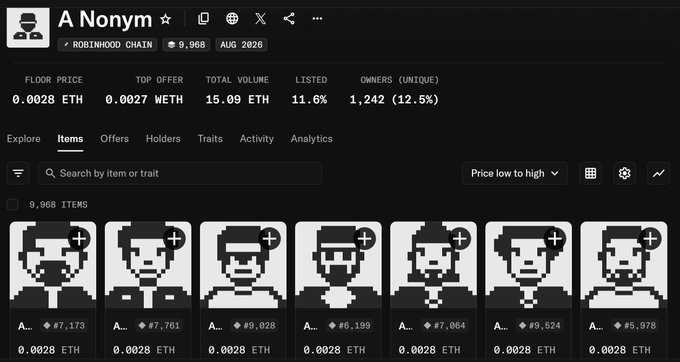Click the Search by item or trait field
Image resolution: width=680 pixels, height=362 pixels.
tap(180, 173)
